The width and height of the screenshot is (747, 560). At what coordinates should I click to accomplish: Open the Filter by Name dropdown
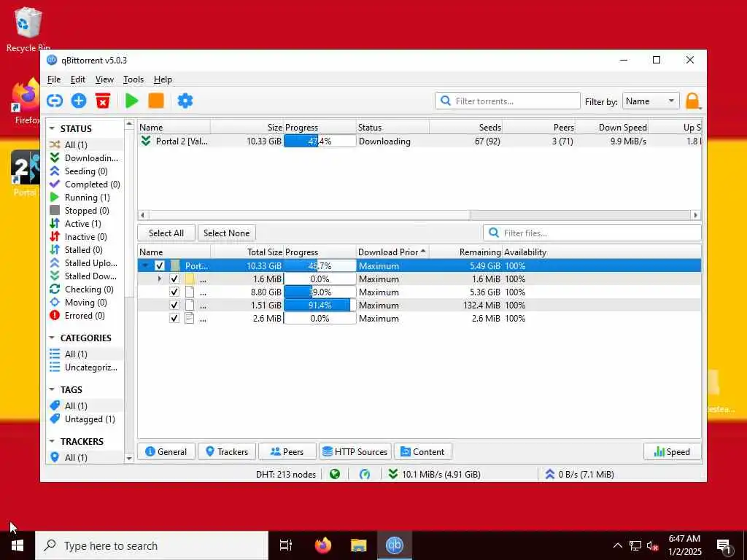pyautogui.click(x=651, y=101)
